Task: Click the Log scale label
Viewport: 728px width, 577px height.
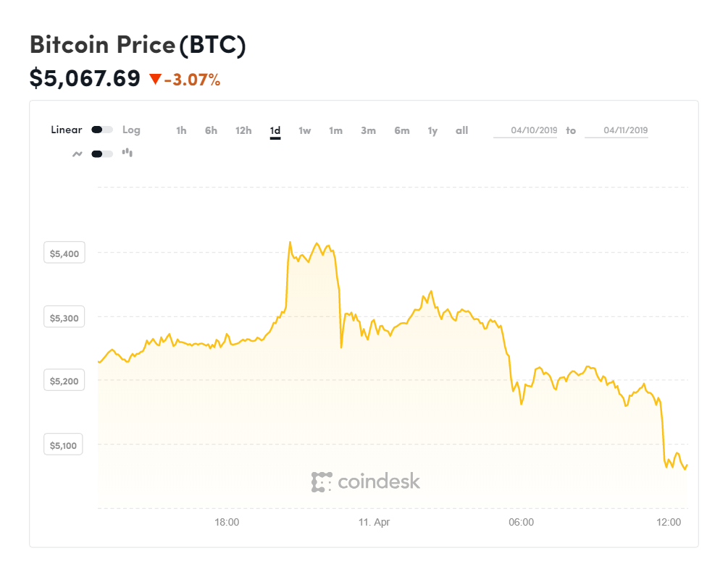Action: (132, 130)
